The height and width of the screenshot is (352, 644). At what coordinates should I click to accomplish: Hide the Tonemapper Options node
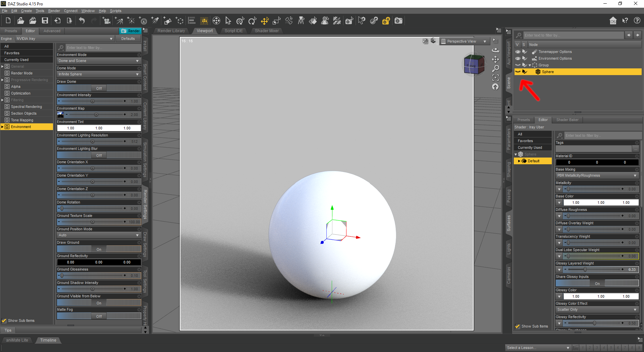518,52
